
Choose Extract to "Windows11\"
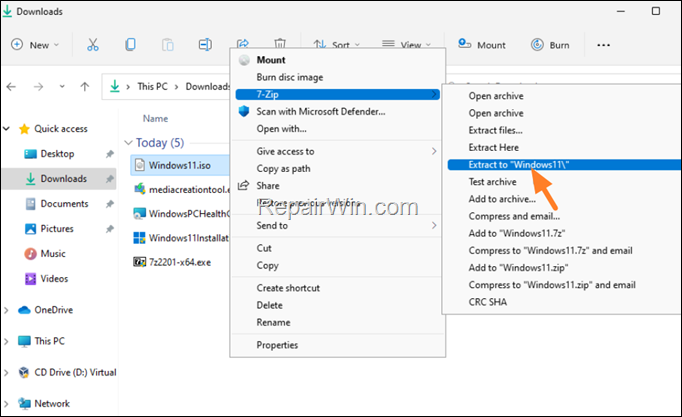point(564,165)
